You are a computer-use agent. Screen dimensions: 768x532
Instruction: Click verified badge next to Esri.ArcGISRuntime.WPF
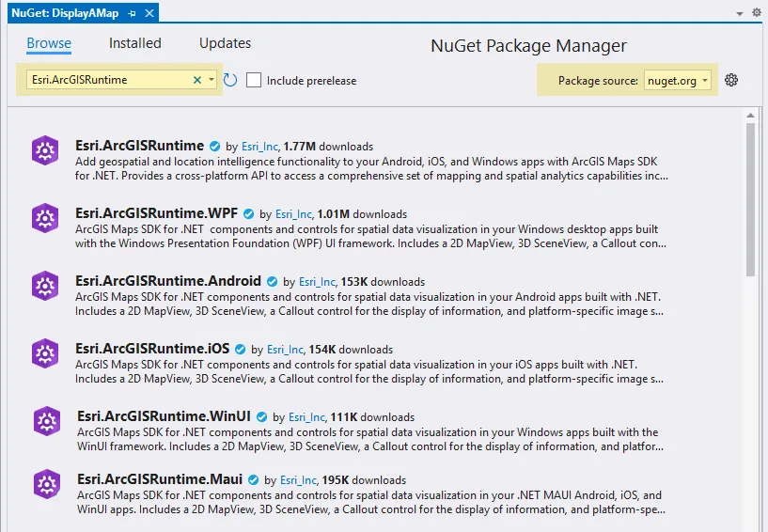point(248,213)
